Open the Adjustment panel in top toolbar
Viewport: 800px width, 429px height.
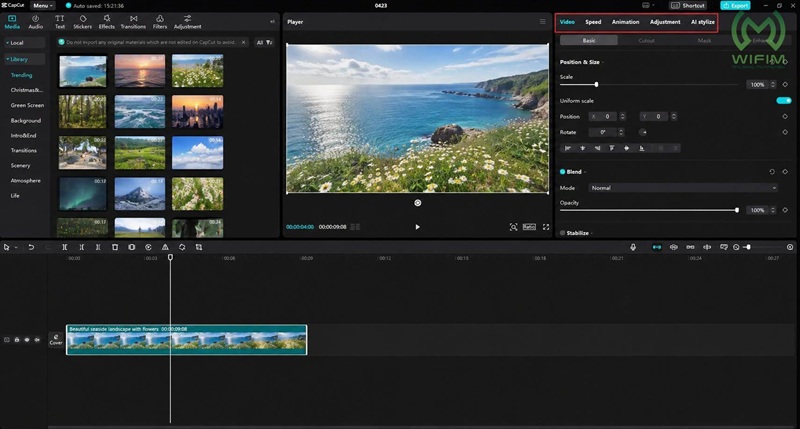click(x=187, y=22)
